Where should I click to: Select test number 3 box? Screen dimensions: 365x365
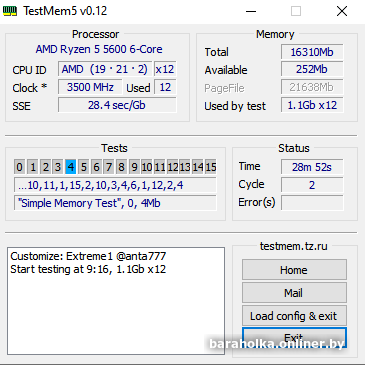pos(58,167)
